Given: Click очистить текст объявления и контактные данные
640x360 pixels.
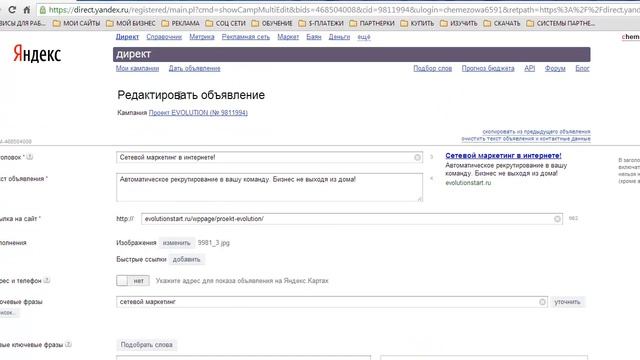Looking at the screenshot, I should coord(526,139).
